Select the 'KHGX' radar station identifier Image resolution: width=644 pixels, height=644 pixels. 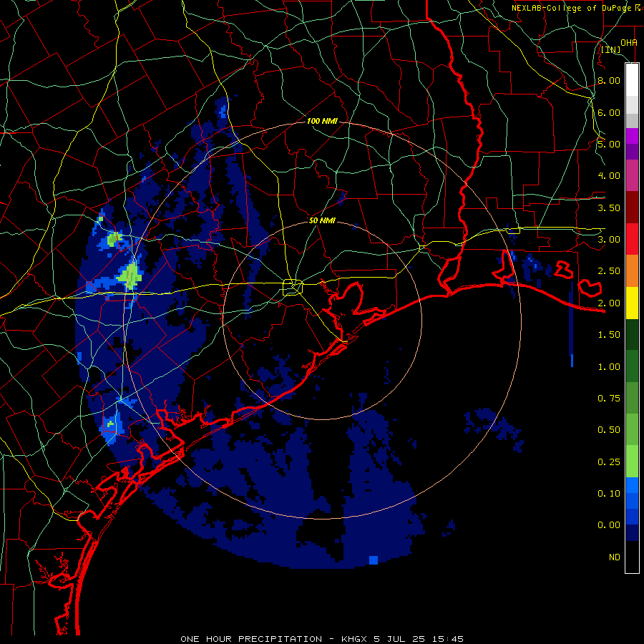pos(355,639)
